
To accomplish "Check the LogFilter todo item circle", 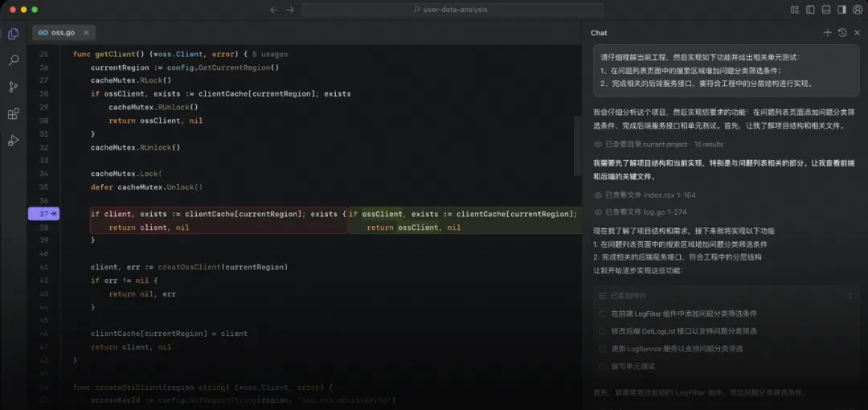I will pos(602,314).
